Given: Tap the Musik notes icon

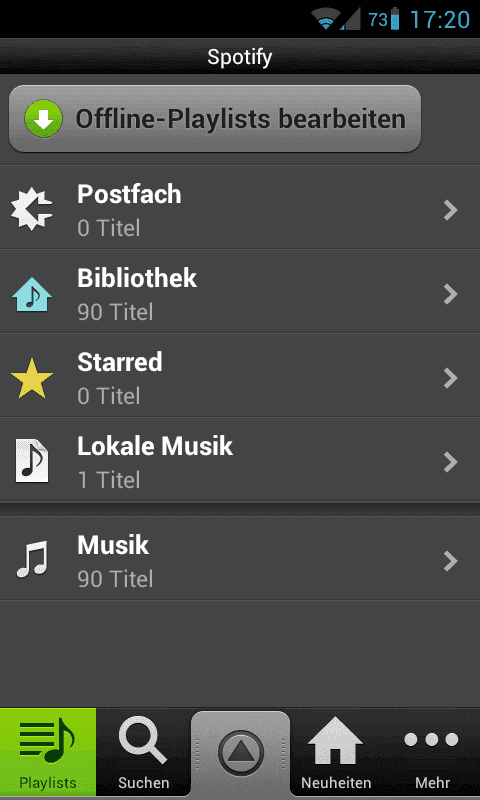Looking at the screenshot, I should [x=32, y=560].
